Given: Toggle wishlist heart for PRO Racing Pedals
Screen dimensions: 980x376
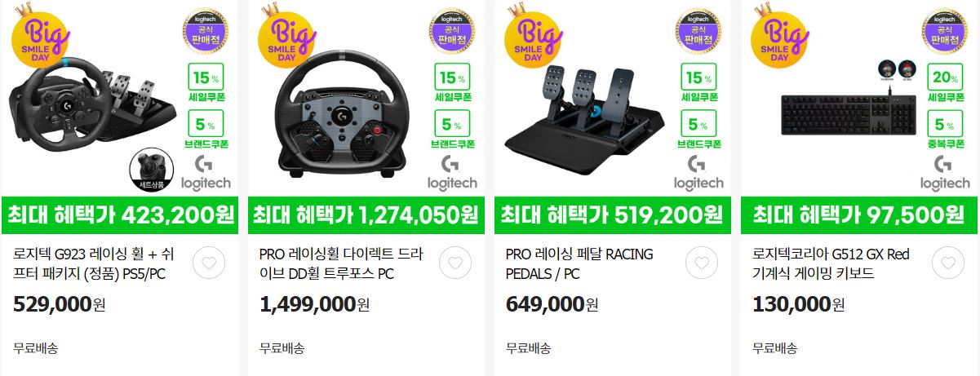Looking at the screenshot, I should (702, 263).
